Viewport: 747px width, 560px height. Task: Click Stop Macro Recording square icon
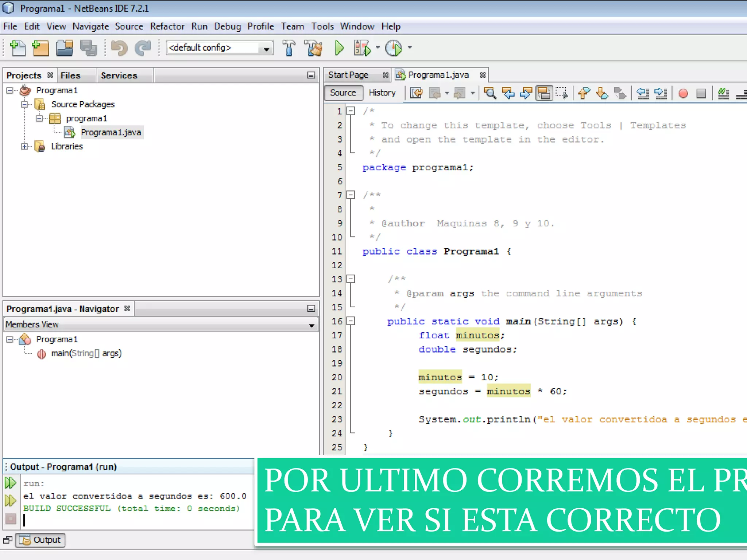[701, 94]
